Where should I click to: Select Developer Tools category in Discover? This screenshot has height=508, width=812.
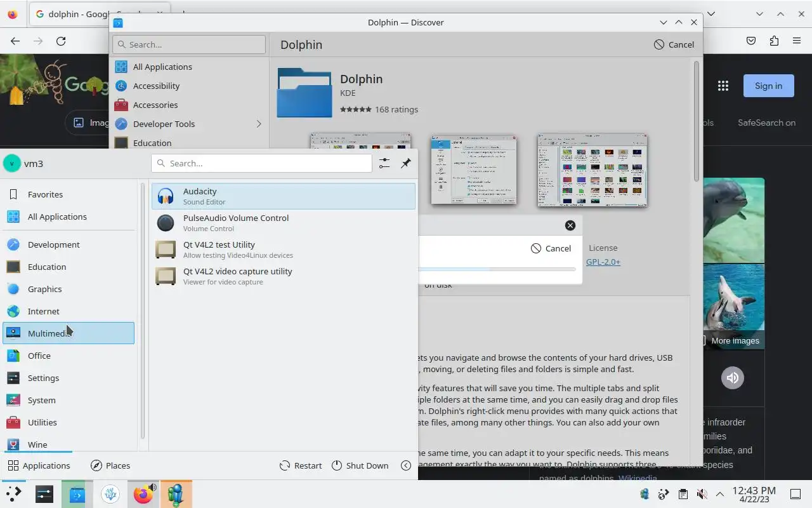[x=189, y=124]
